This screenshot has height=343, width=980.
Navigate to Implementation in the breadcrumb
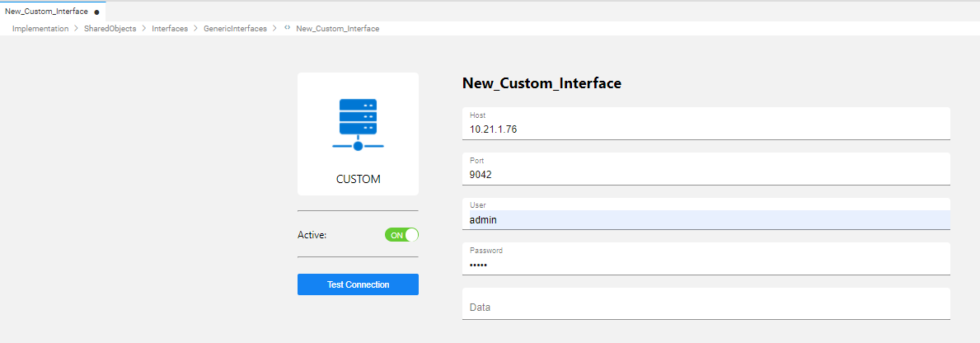coord(40,28)
